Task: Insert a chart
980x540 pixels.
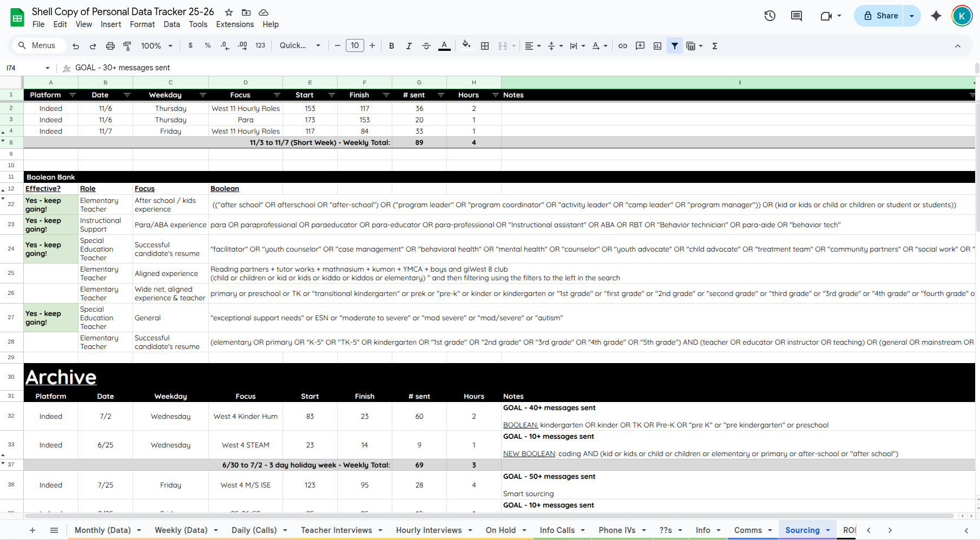Action: pos(657,45)
